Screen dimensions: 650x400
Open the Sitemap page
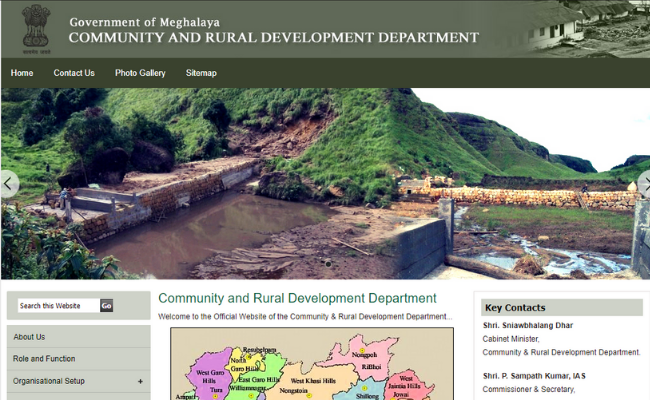[201, 73]
